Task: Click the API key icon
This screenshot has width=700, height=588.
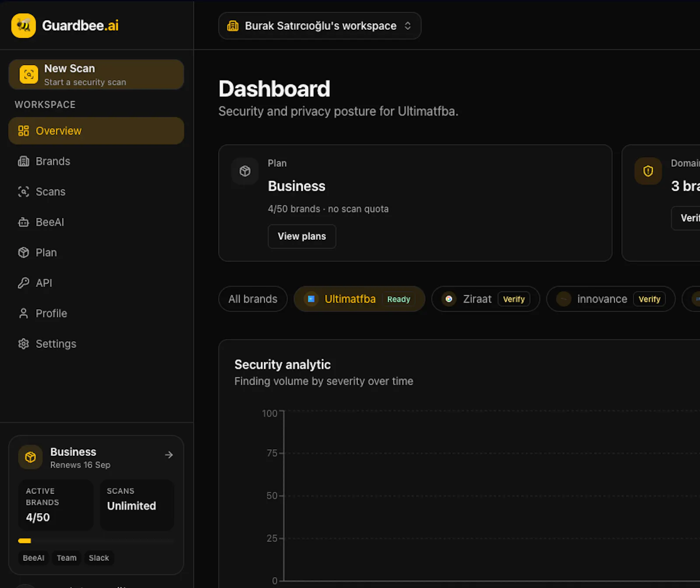Action: [x=24, y=283]
